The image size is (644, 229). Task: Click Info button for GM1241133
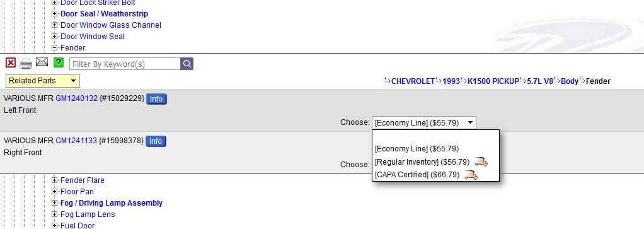coord(156,141)
